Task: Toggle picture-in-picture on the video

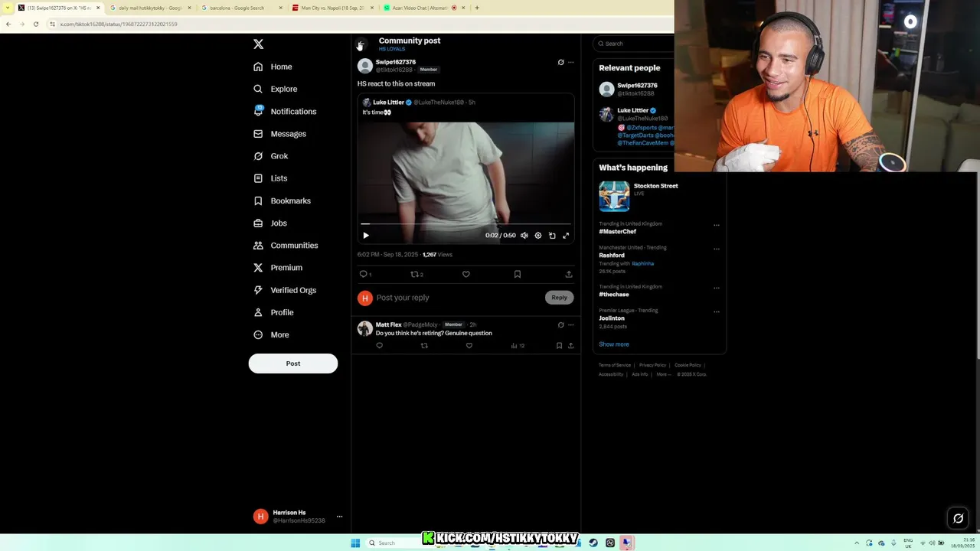Action: click(x=552, y=236)
